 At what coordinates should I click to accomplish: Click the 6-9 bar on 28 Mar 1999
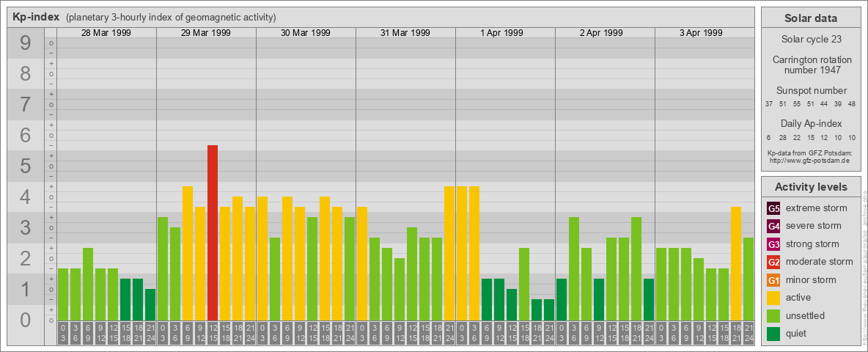click(88, 285)
